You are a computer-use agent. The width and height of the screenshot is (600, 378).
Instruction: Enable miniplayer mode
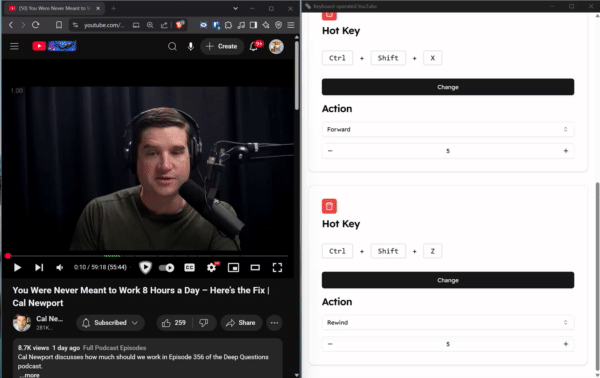[233, 267]
